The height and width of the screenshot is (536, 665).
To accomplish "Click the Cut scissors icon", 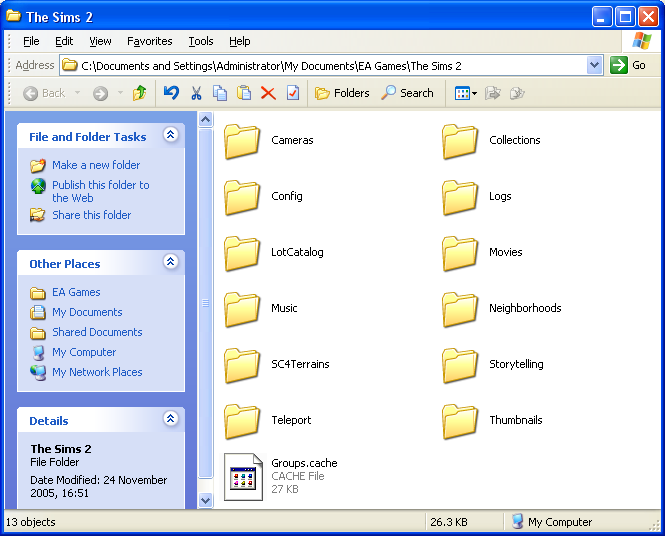I will 196,93.
